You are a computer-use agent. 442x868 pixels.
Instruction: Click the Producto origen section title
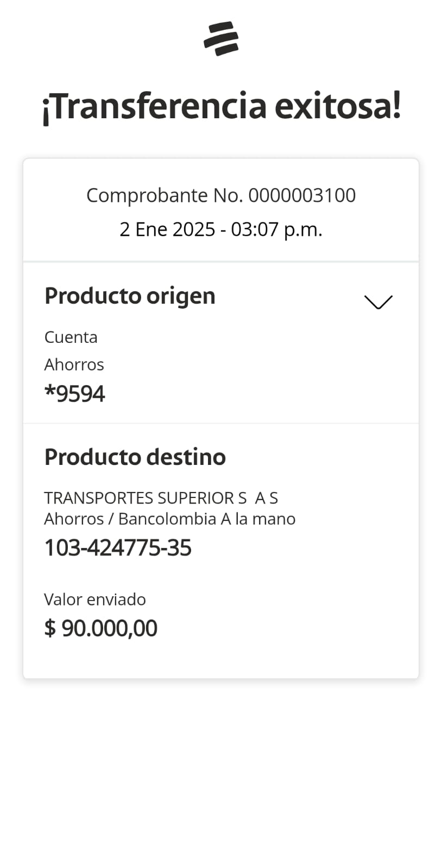pos(130,296)
